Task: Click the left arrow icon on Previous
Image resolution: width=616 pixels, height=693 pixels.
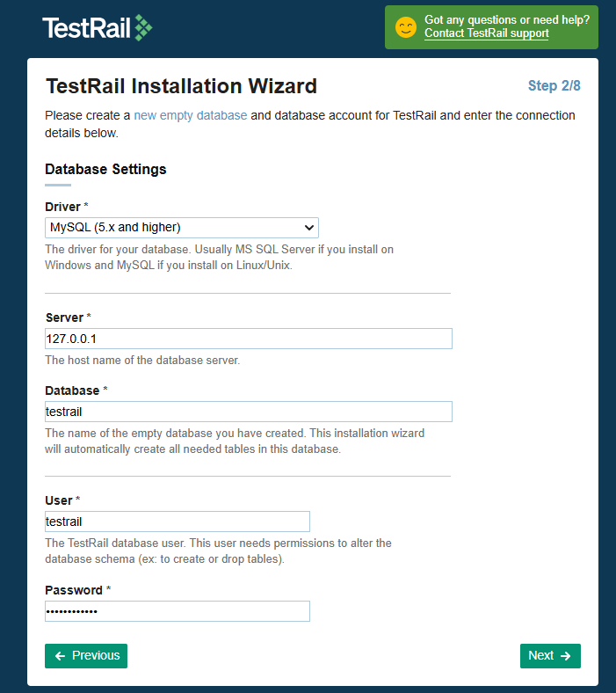Action: 60,656
